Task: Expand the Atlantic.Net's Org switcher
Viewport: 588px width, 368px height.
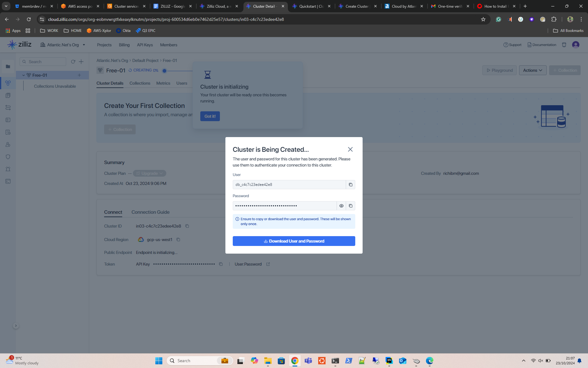Action: [84, 45]
